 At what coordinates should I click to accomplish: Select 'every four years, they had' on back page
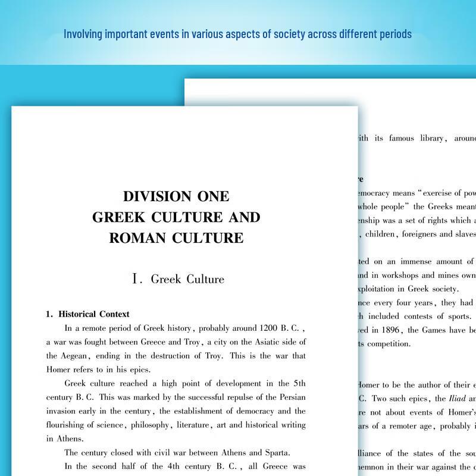pyautogui.click(x=424, y=303)
